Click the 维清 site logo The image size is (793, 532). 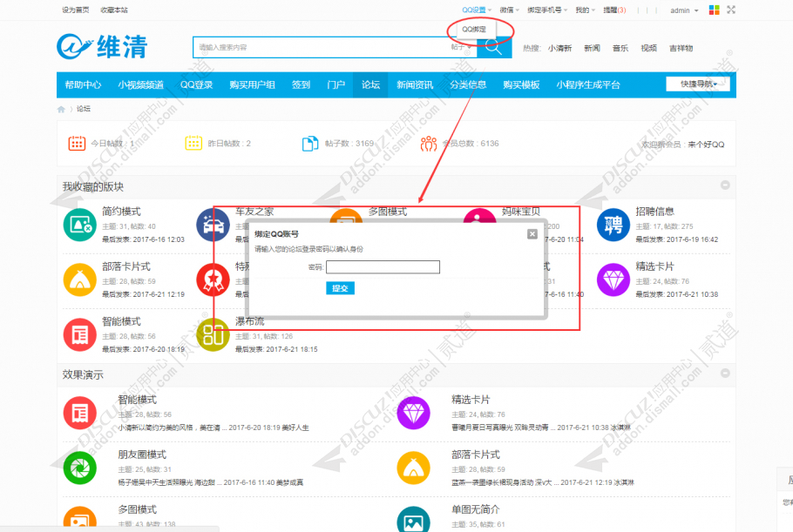pyautogui.click(x=102, y=46)
